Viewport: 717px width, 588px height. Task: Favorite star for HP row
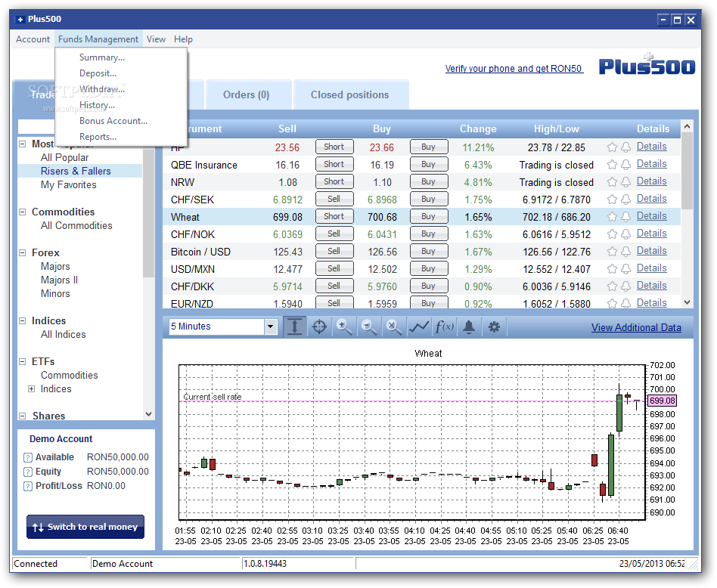click(613, 147)
